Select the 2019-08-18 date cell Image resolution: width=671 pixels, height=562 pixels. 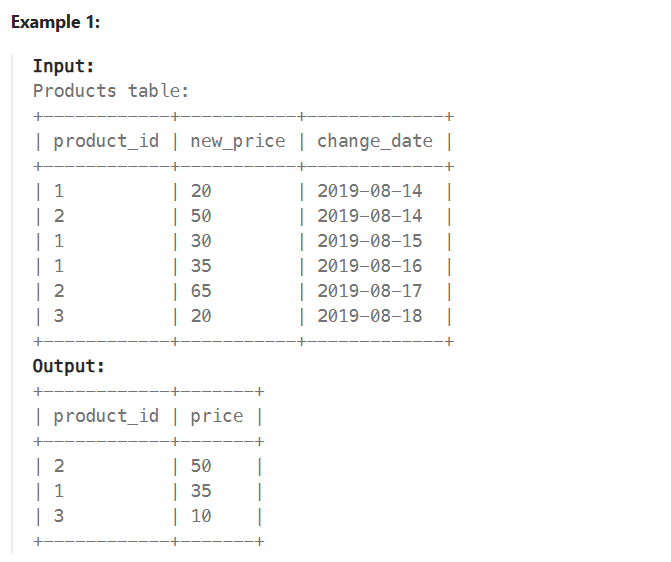pos(370,316)
